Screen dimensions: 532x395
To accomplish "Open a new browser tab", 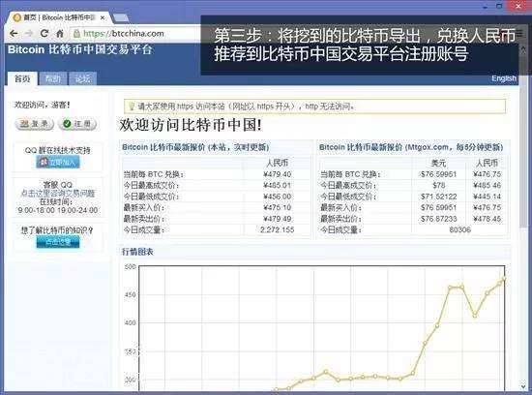I will (121, 17).
